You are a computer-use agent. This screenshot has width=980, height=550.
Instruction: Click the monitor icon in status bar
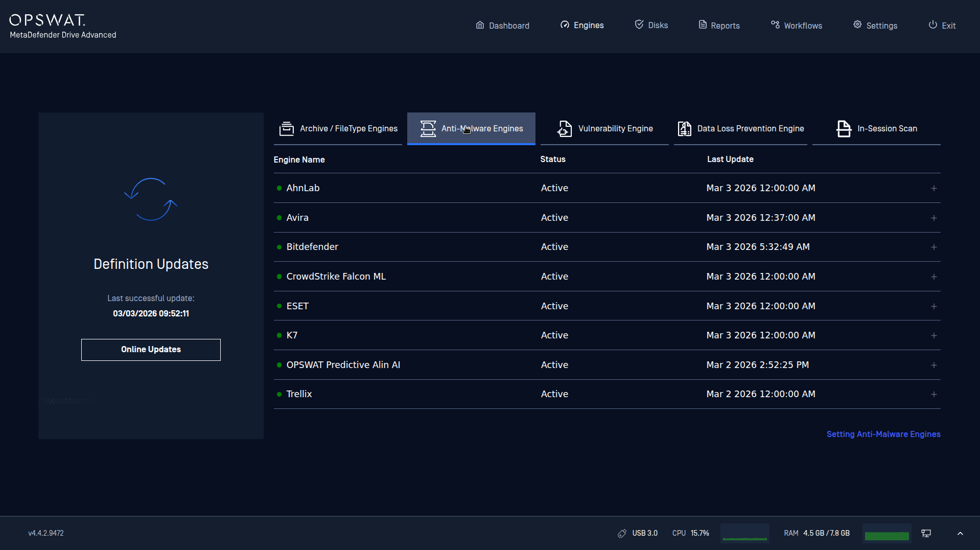click(926, 533)
